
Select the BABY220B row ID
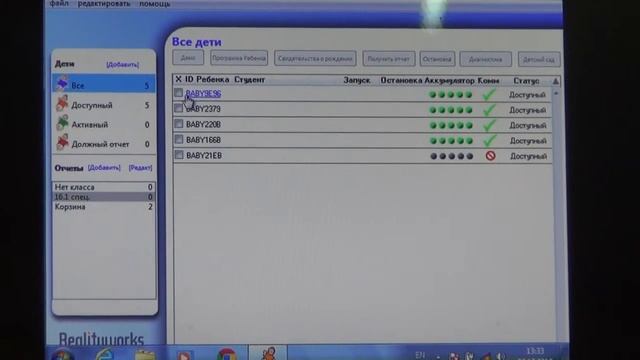(x=203, y=124)
